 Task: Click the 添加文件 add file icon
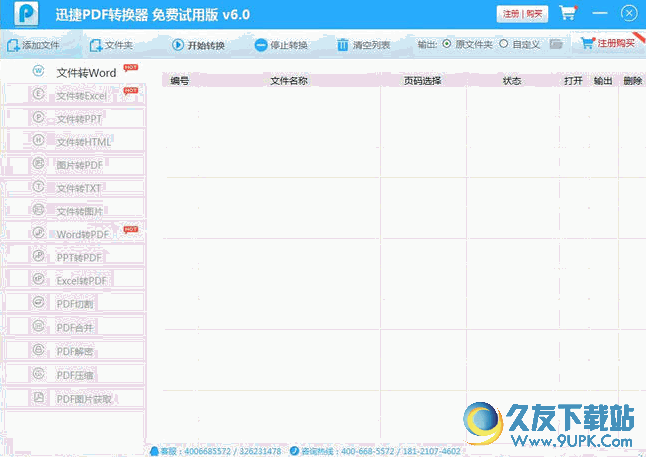13,45
